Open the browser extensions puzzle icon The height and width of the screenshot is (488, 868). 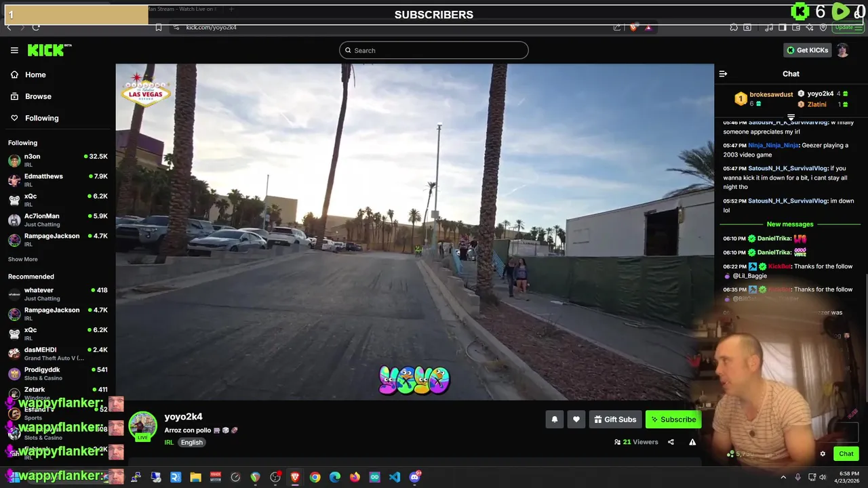pyautogui.click(x=734, y=27)
